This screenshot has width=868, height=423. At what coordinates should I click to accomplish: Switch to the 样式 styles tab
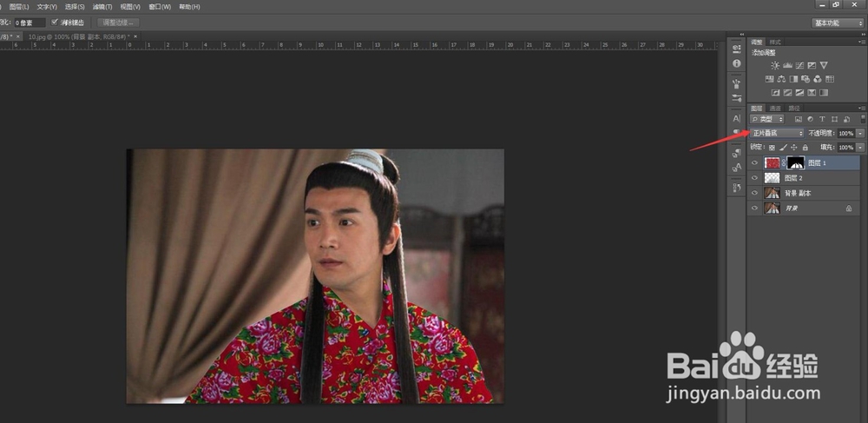pos(775,42)
